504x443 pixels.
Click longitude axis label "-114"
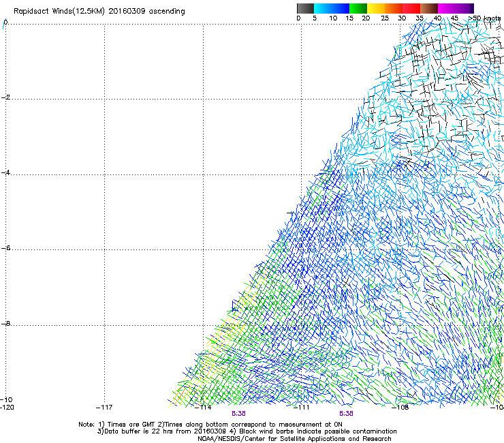(x=203, y=408)
